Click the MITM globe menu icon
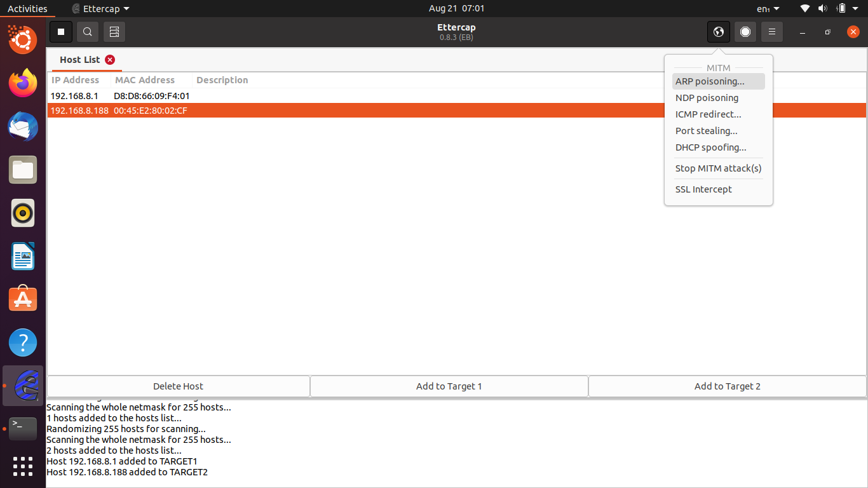The height and width of the screenshot is (488, 868). tap(719, 32)
